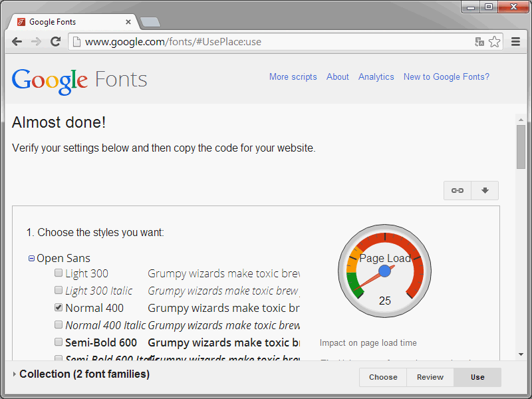Click the browser forward arrow
Viewport: 532px width, 399px height.
click(36, 42)
